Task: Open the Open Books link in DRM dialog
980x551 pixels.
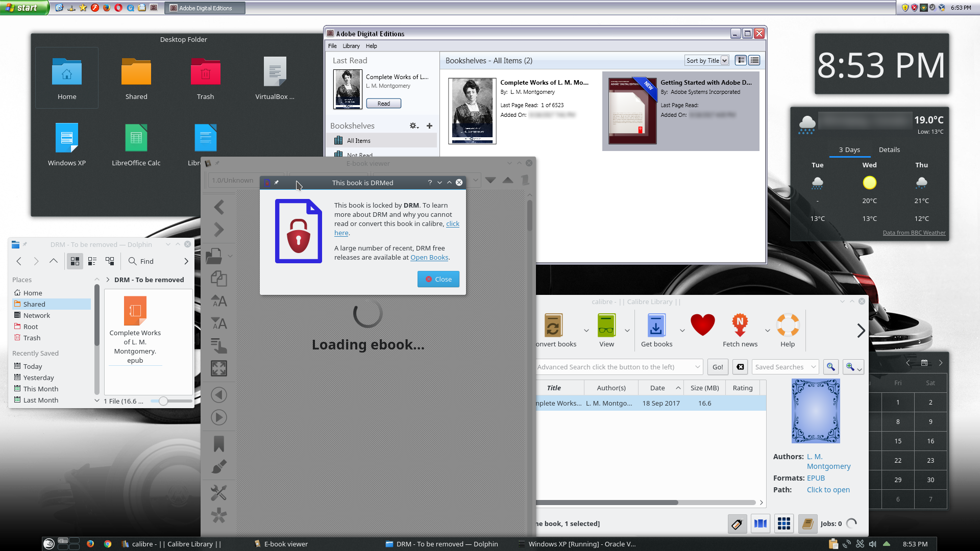Action: (429, 258)
